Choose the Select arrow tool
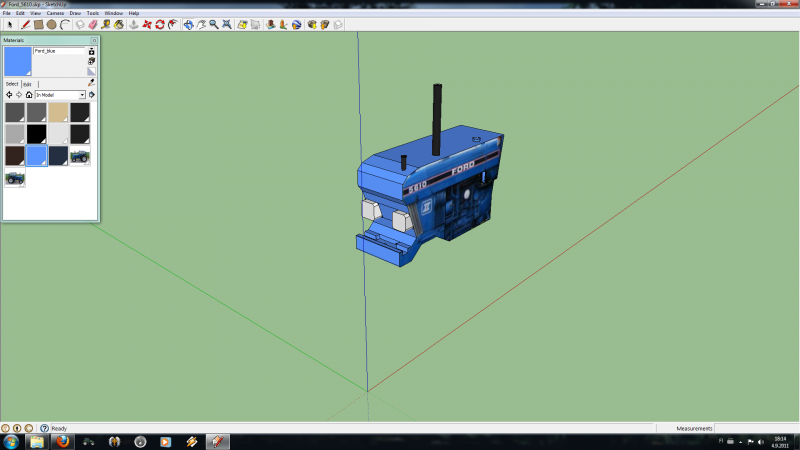The height and width of the screenshot is (450, 800). click(x=10, y=24)
